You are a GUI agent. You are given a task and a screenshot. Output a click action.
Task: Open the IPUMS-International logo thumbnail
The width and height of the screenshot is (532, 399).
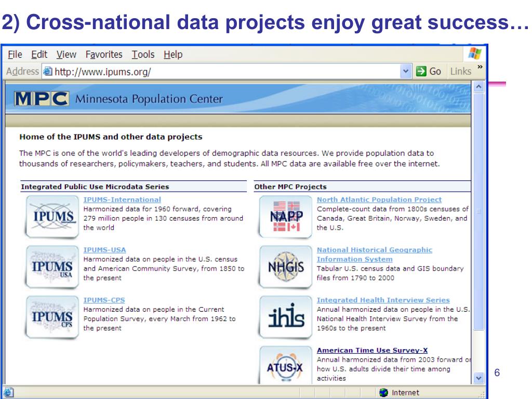[x=52, y=217]
